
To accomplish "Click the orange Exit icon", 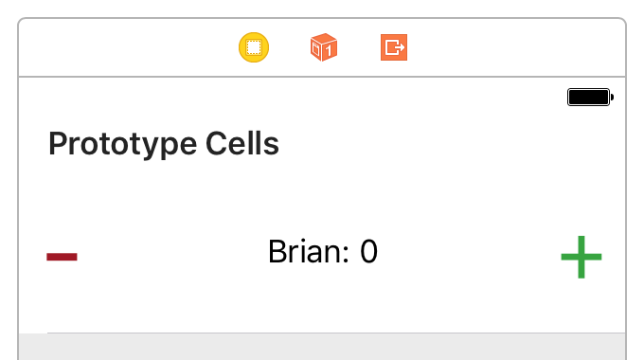I will click(x=394, y=47).
